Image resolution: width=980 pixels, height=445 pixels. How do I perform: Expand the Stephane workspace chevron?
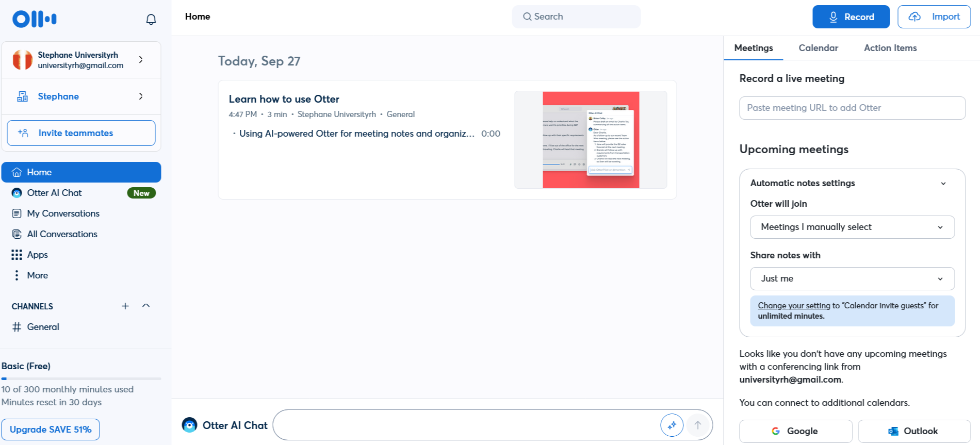[x=141, y=96]
